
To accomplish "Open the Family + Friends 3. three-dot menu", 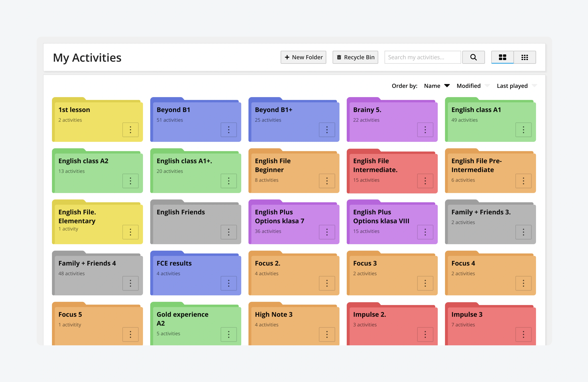I will (x=523, y=232).
